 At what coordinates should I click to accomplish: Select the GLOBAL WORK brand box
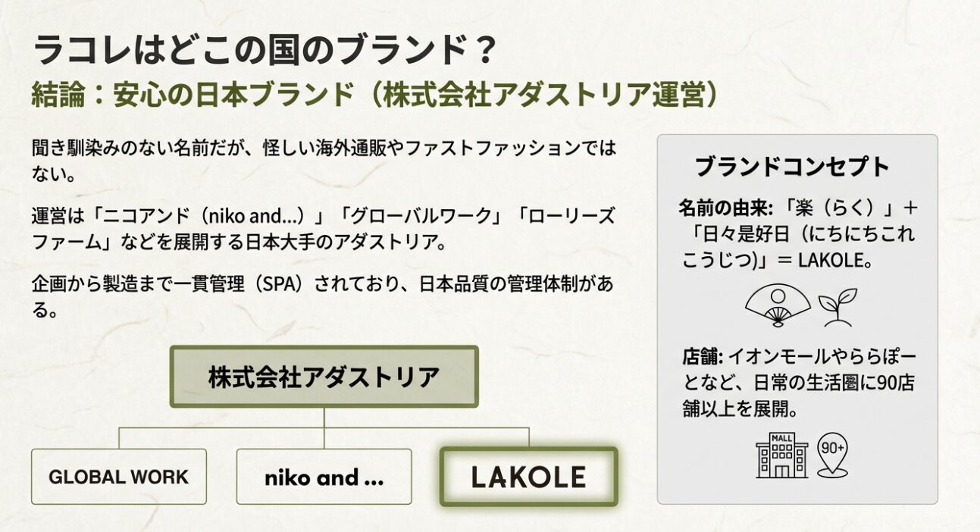(x=118, y=477)
